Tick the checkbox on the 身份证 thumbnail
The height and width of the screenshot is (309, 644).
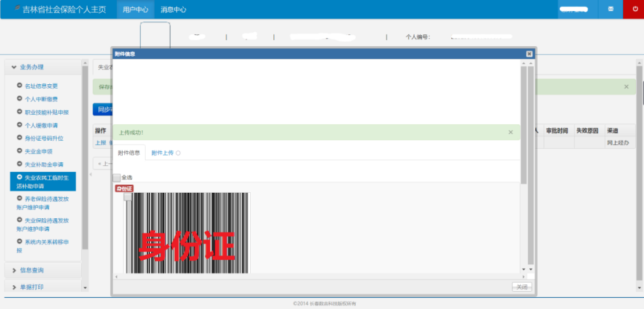[128, 197]
